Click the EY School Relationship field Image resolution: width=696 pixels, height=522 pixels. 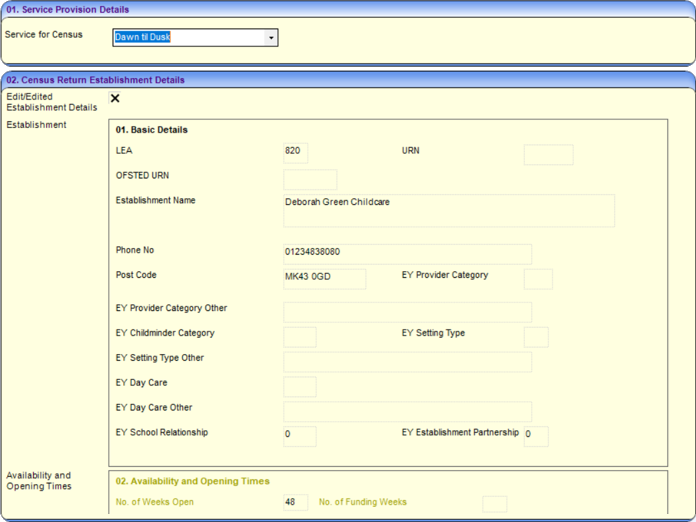pyautogui.click(x=300, y=436)
